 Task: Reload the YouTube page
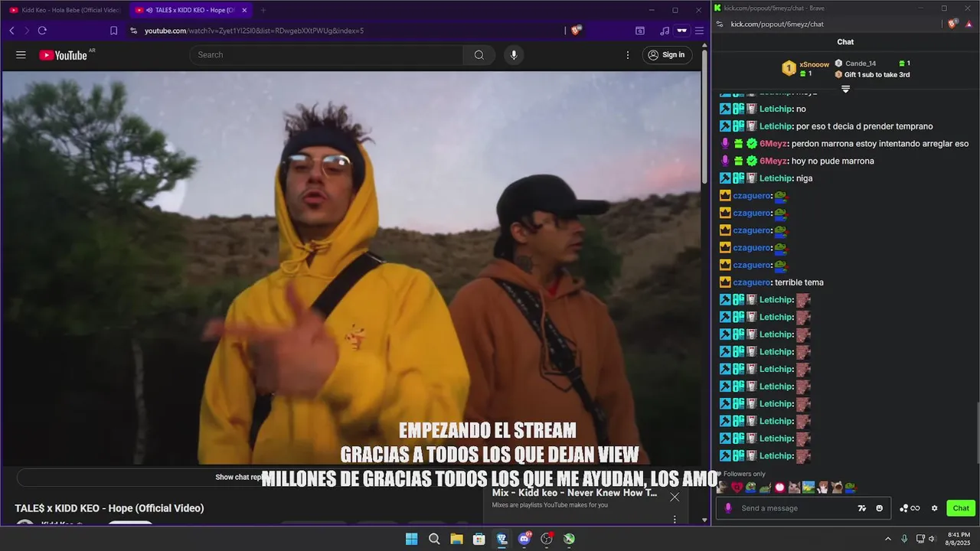42,31
